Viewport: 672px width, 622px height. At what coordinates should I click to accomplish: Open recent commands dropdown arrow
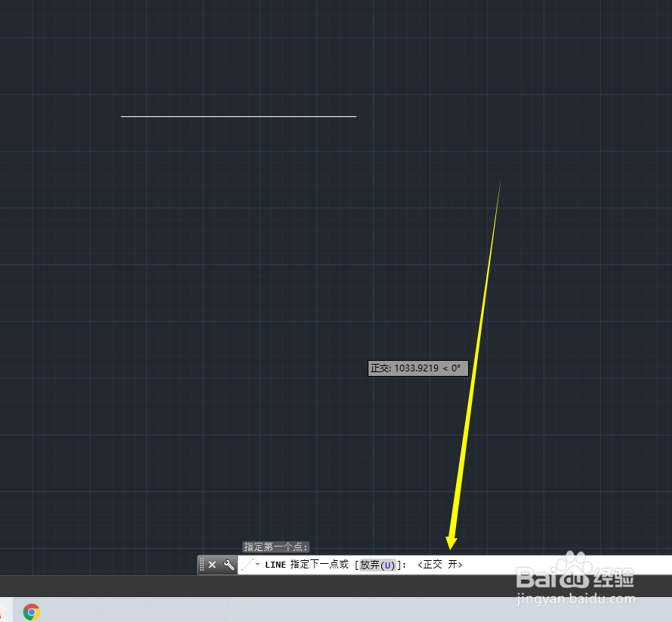(257, 564)
